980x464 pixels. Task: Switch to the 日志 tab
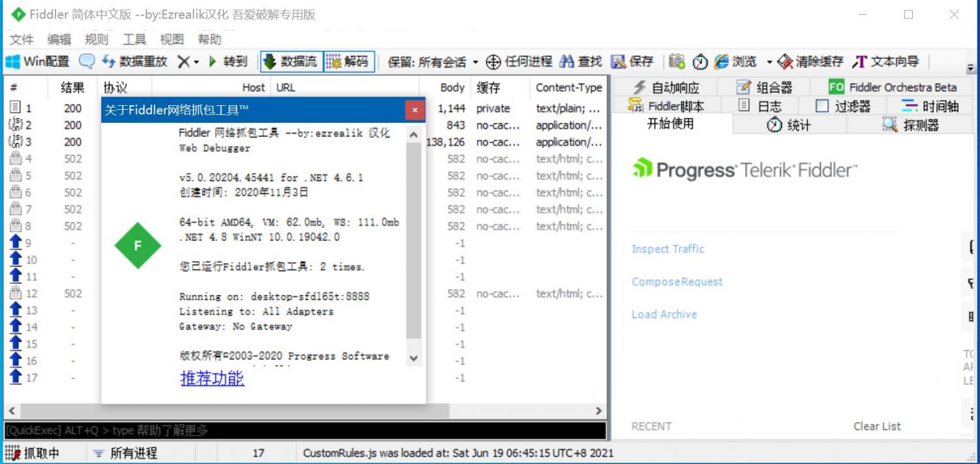(760, 105)
